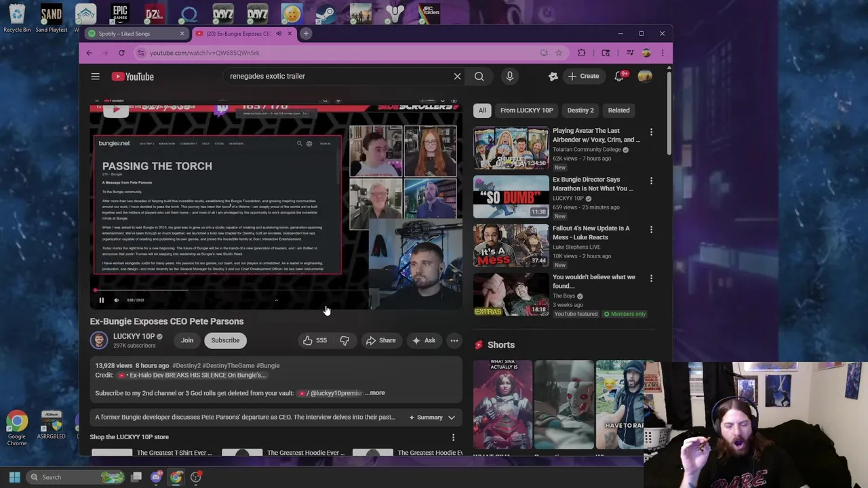Open the Windows Start menu
Viewport: 868px width, 488px height.
tap(14, 477)
